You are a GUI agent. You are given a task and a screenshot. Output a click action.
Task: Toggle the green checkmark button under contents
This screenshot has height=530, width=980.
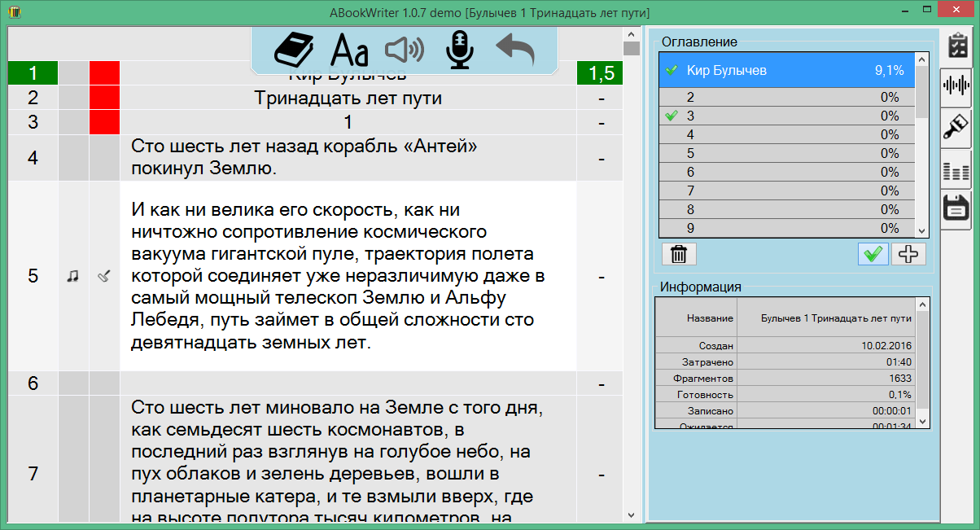click(x=873, y=254)
